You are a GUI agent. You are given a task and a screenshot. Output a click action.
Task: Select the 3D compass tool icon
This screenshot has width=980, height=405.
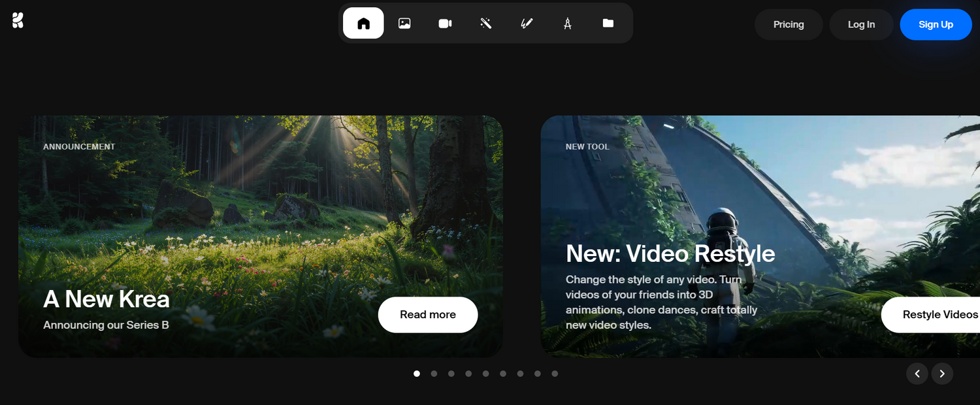567,23
